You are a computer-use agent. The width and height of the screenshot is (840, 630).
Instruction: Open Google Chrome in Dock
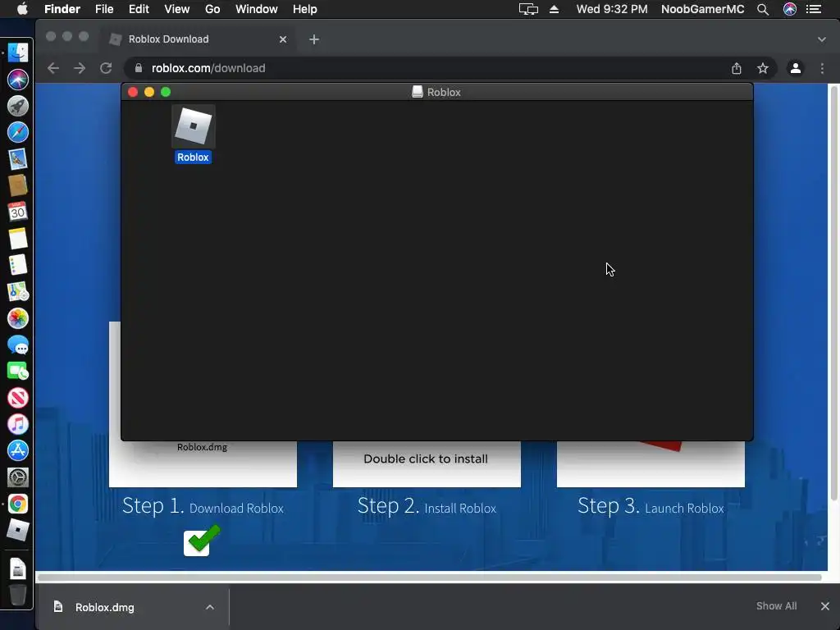point(18,504)
